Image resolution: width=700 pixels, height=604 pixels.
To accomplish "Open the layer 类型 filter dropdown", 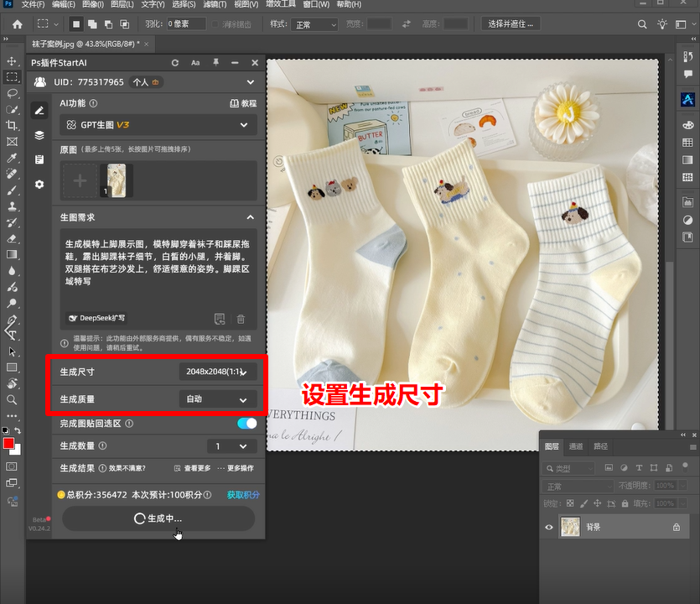I will (568, 468).
